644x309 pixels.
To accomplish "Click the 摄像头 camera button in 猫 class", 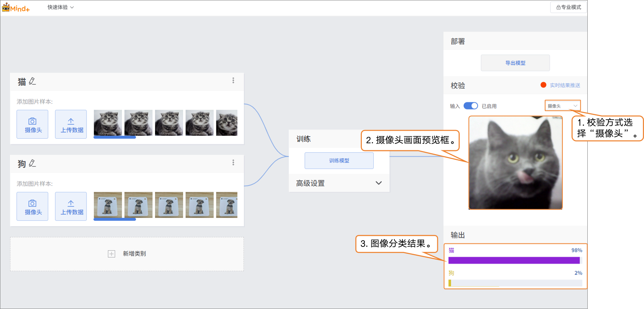I will 33,124.
